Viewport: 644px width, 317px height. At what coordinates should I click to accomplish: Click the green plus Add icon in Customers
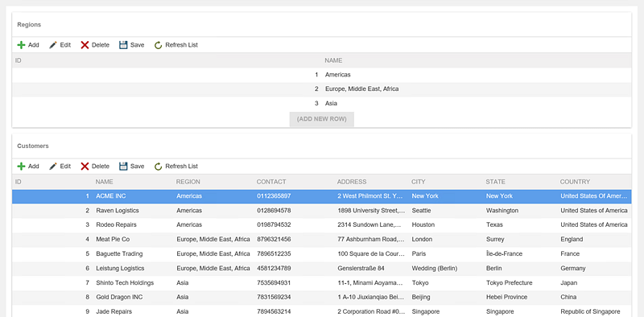21,167
